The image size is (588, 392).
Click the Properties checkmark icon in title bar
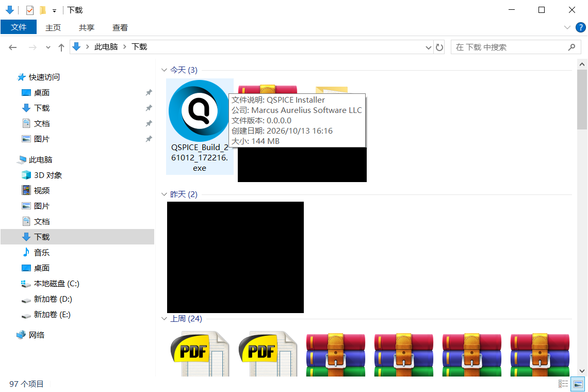click(30, 10)
